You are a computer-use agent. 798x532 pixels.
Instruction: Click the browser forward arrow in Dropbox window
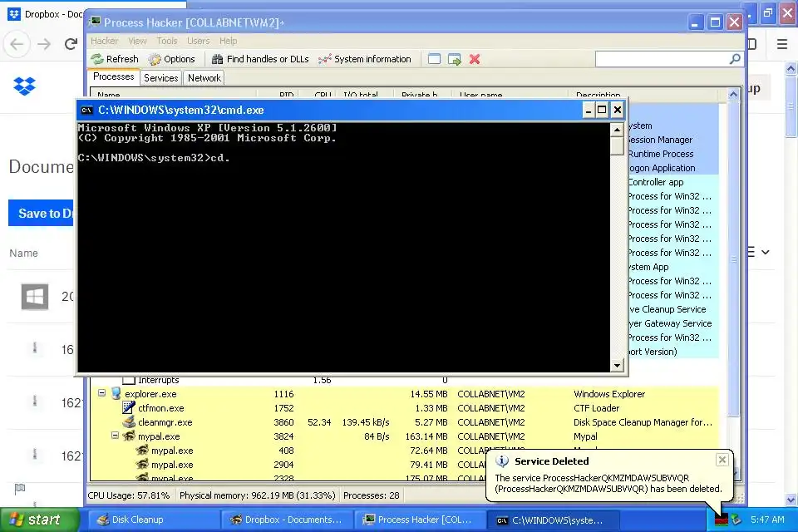[44, 44]
